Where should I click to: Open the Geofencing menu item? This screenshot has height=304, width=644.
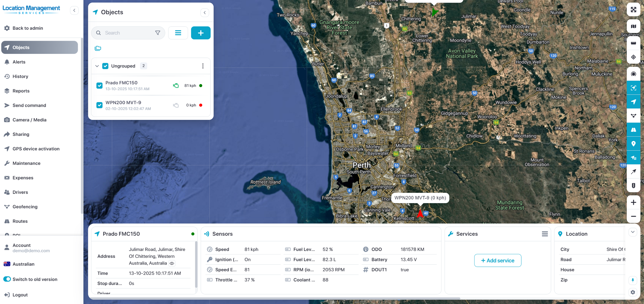(x=25, y=207)
